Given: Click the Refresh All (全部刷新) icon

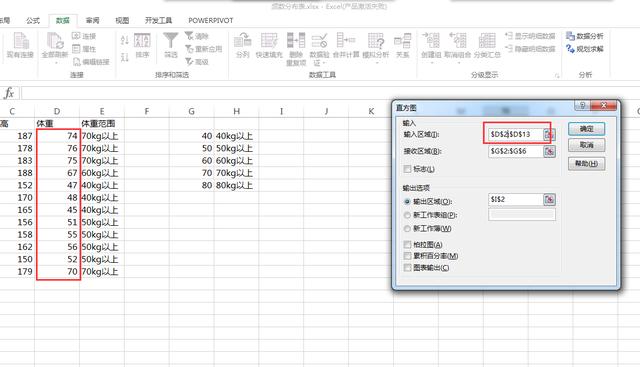Looking at the screenshot, I should point(55,41).
